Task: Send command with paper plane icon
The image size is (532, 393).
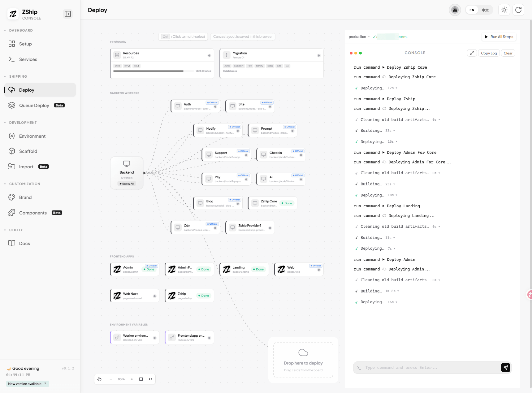Action: [x=505, y=368]
